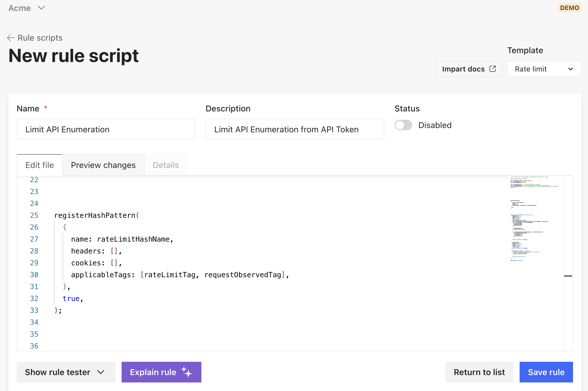
Task: Click the editor vertical scrollbar marker
Action: click(x=568, y=276)
